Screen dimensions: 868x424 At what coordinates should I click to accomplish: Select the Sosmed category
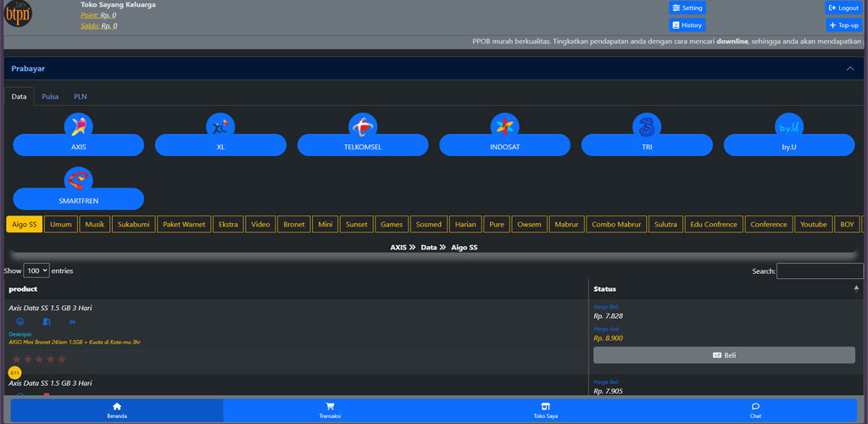[x=429, y=224]
